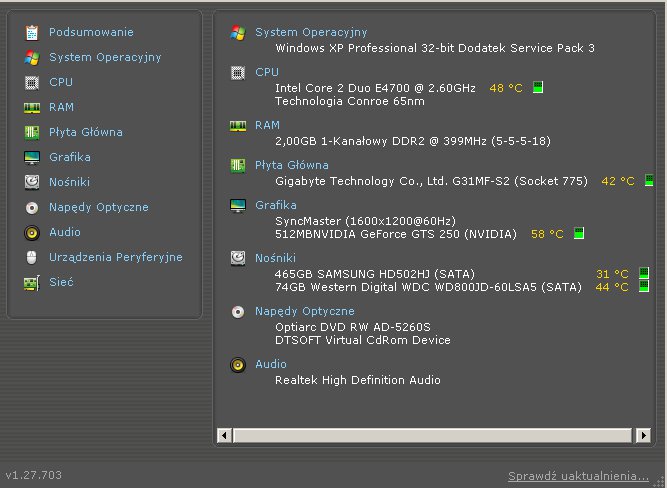Click the Urządzenia Peryferyjne mouse icon in sidebar

(32, 257)
